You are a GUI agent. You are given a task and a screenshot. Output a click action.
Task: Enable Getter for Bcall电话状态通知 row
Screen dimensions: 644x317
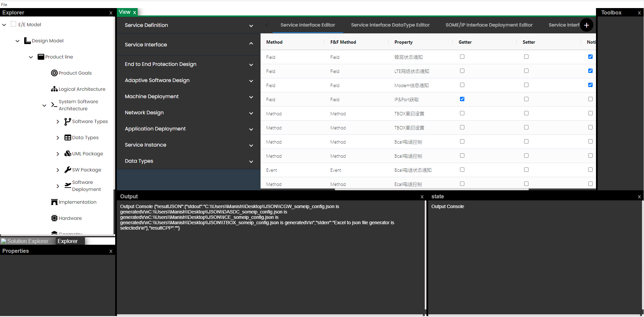pyautogui.click(x=462, y=170)
